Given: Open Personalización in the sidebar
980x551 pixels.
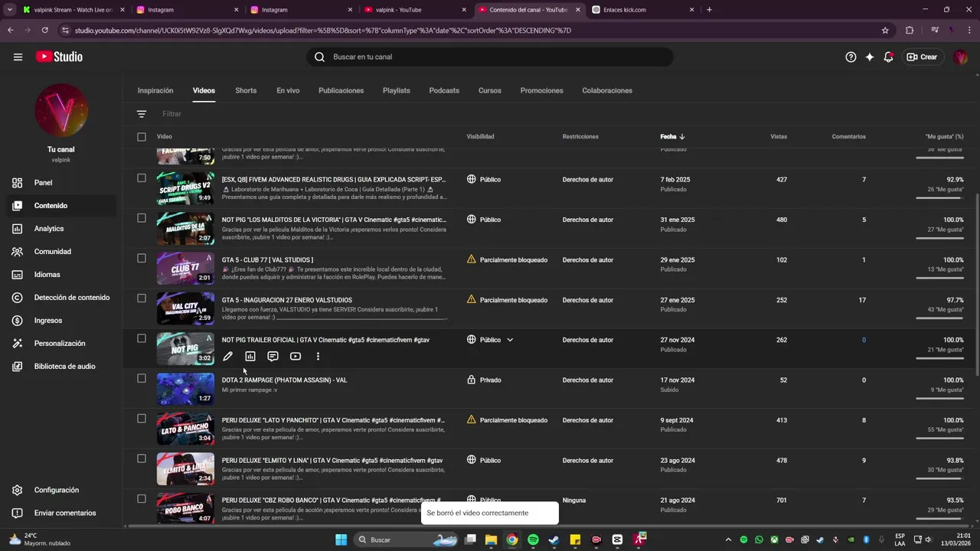Looking at the screenshot, I should pyautogui.click(x=61, y=344).
